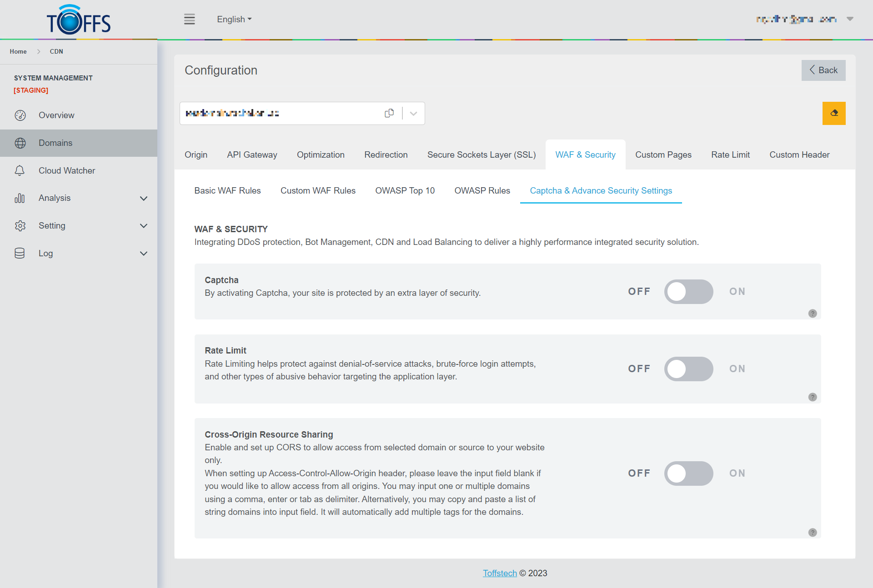873x588 pixels.
Task: Click the Rate Limit help question mark
Action: (813, 397)
